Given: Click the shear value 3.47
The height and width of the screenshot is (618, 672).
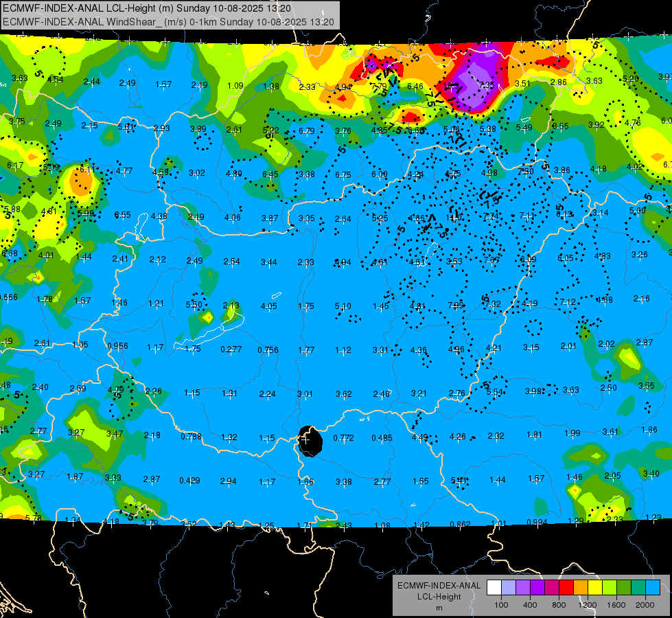Looking at the screenshot, I should pos(115,433).
